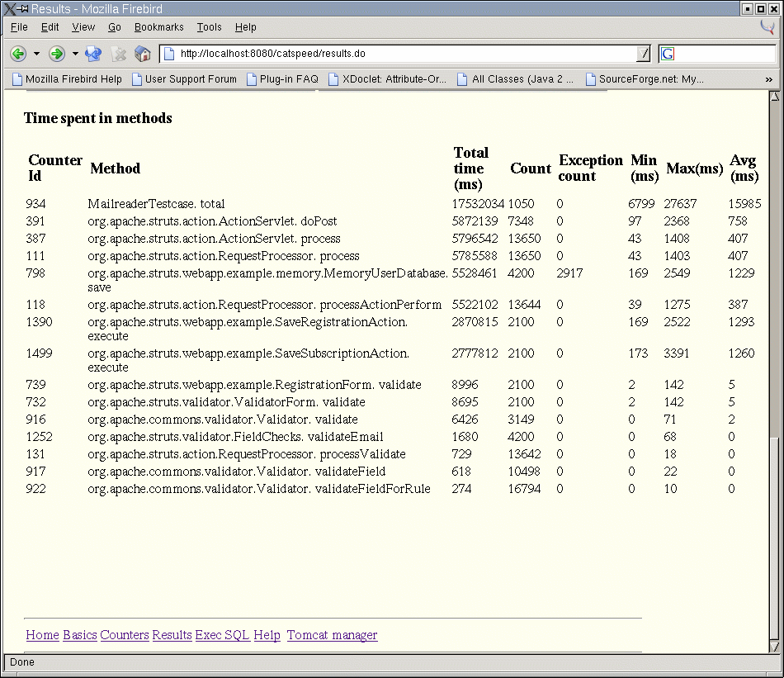The width and height of the screenshot is (784, 678).
Task: Follow the Exec SQL link
Action: point(222,635)
